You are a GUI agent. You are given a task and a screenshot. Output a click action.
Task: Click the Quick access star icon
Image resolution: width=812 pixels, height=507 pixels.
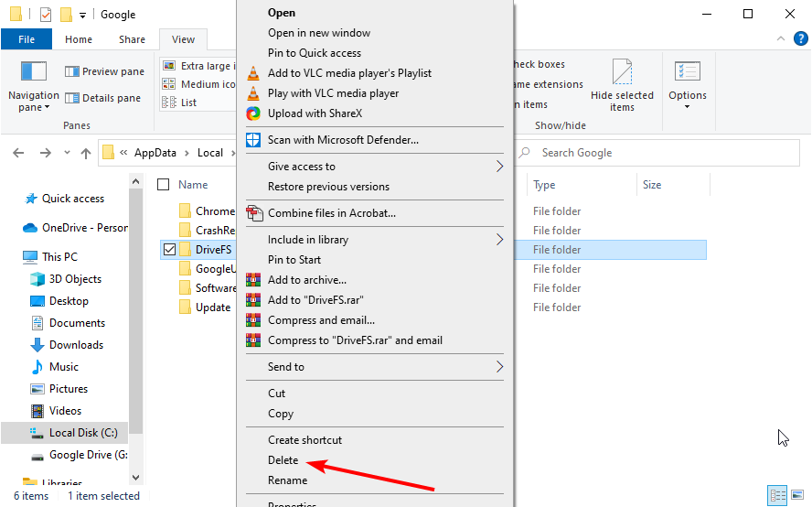click(x=31, y=199)
